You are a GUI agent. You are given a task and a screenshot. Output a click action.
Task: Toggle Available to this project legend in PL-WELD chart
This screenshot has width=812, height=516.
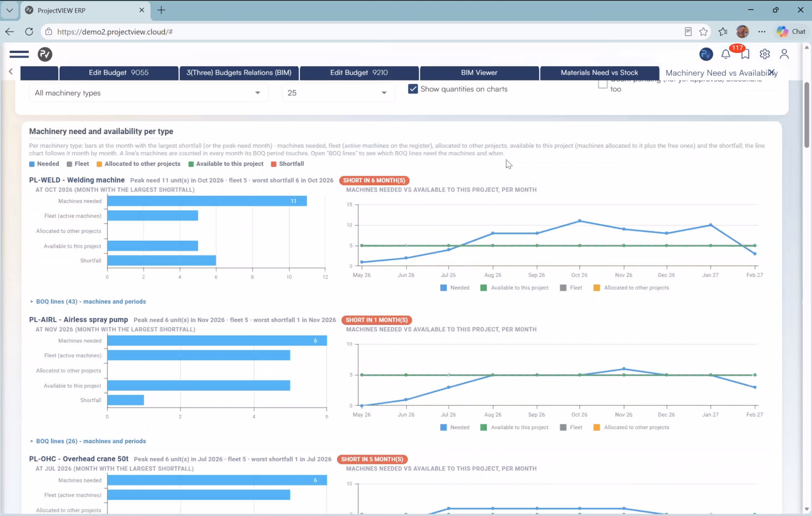tap(514, 288)
